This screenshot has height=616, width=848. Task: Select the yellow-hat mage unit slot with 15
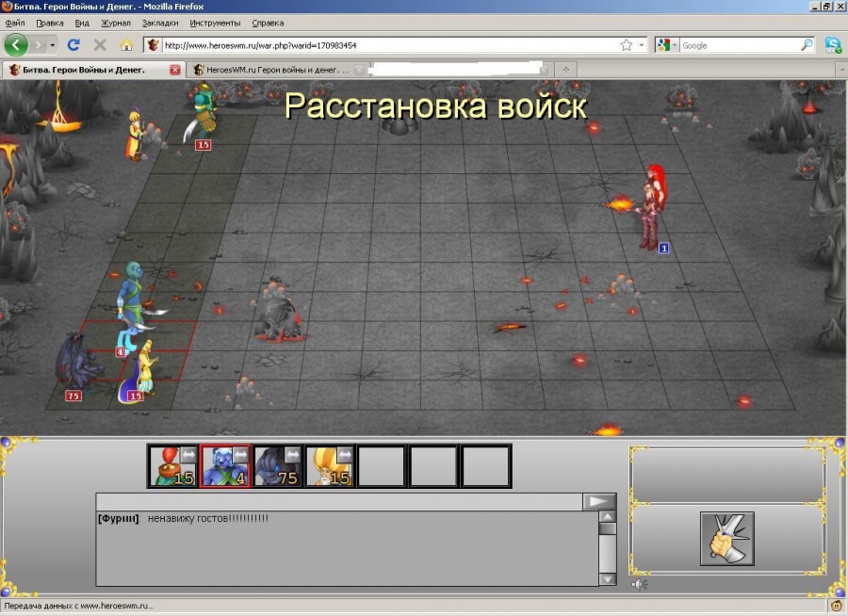coord(330,465)
